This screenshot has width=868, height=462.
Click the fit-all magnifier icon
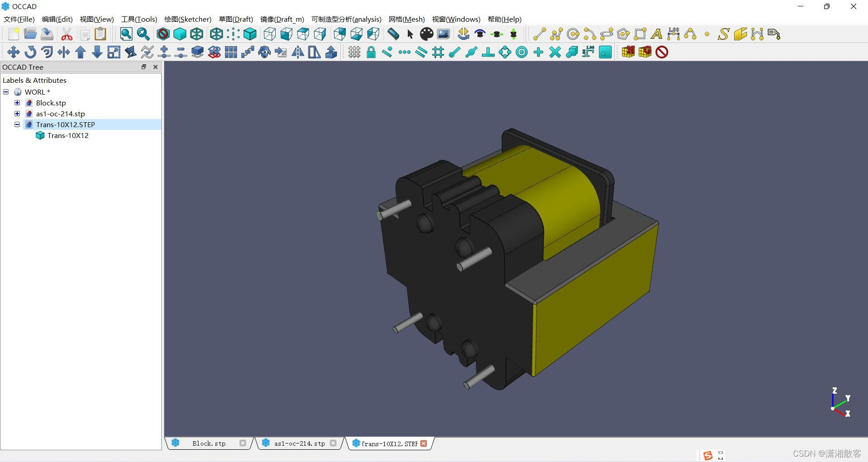(126, 34)
